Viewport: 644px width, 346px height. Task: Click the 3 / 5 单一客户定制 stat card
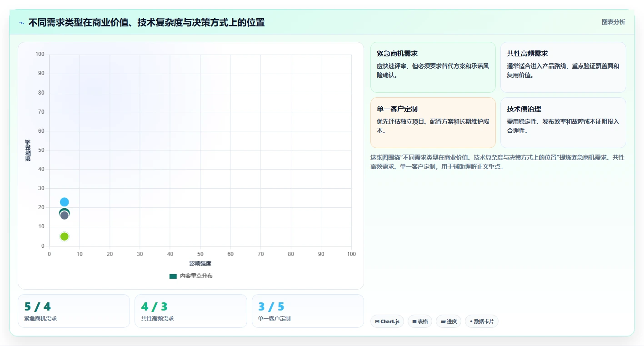(x=308, y=311)
